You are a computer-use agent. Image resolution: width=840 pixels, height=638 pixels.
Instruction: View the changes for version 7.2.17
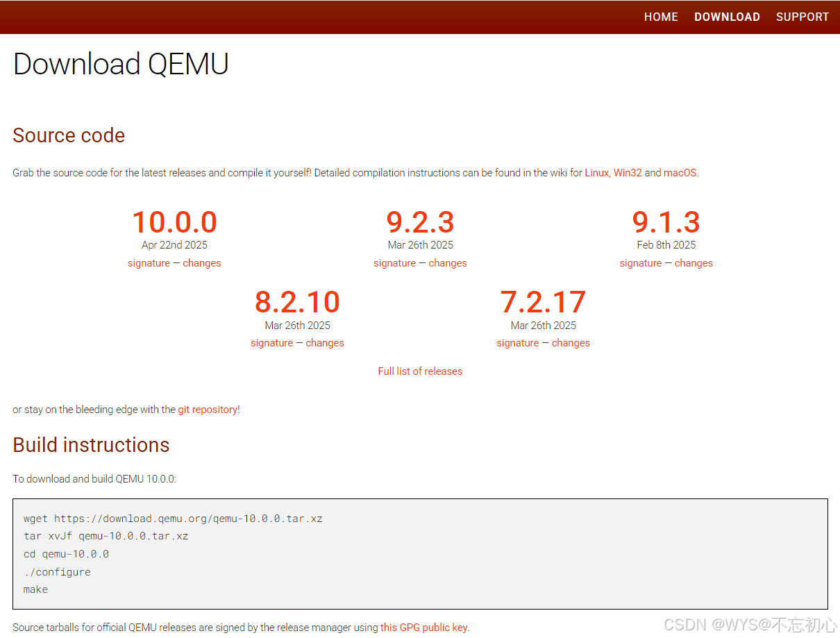click(x=571, y=342)
